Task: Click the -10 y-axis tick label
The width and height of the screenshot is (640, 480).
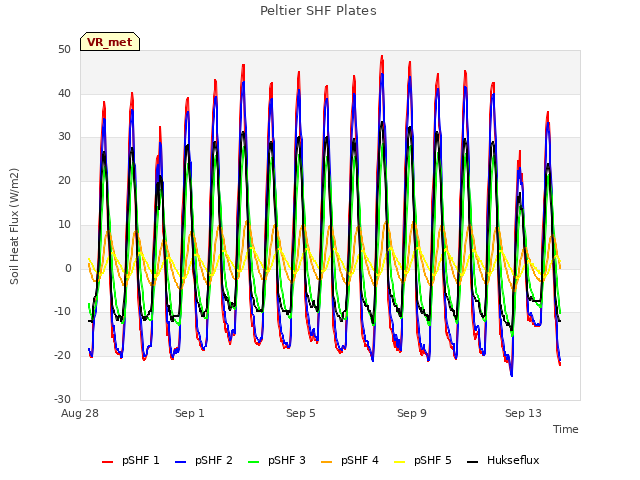Action: (62, 312)
